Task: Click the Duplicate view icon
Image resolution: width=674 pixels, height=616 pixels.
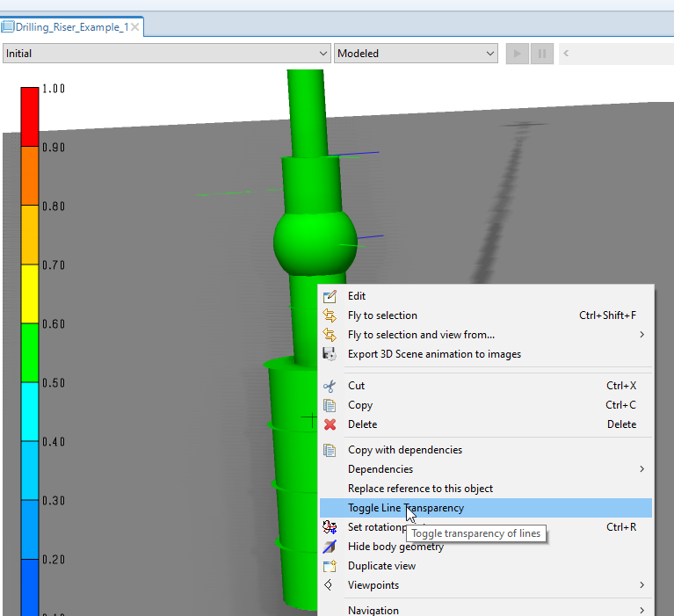Action: (x=330, y=566)
